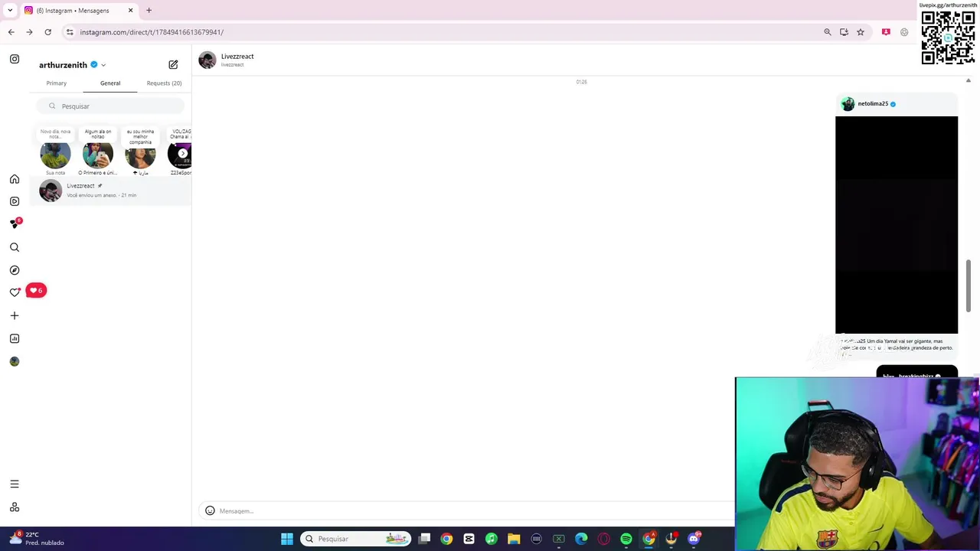Screen dimensions: 980x551
Task: Click the bottom sidebar Meta apps icon
Action: 15,507
